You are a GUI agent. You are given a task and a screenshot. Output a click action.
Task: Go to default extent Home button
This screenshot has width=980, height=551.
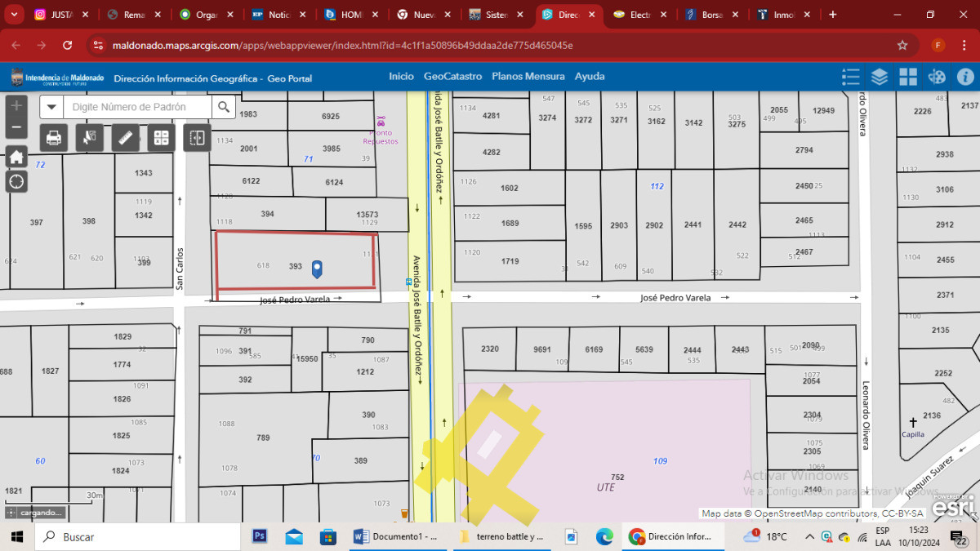[16, 157]
